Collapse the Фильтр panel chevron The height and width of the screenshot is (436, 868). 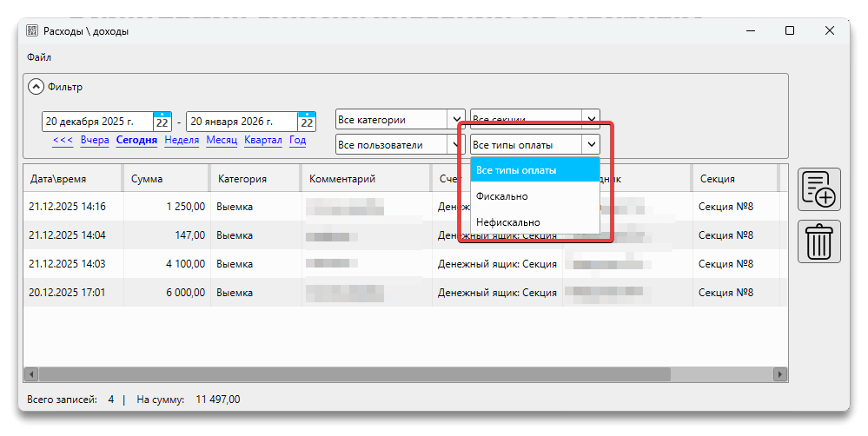pos(36,87)
